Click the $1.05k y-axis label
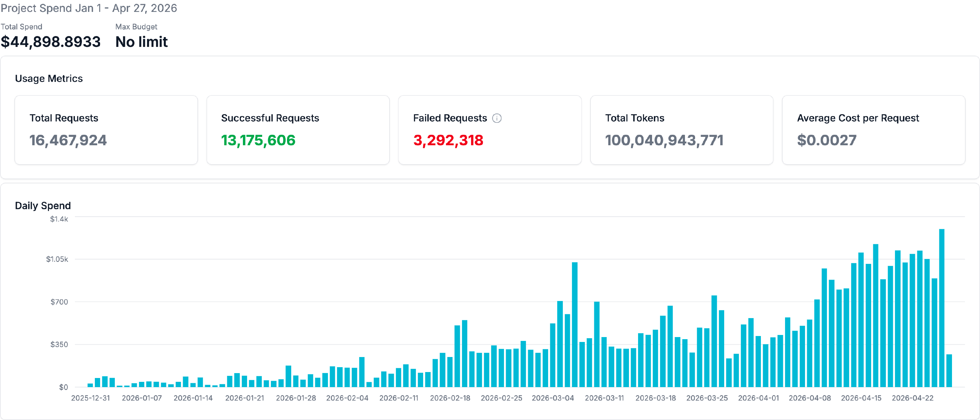 coord(57,259)
